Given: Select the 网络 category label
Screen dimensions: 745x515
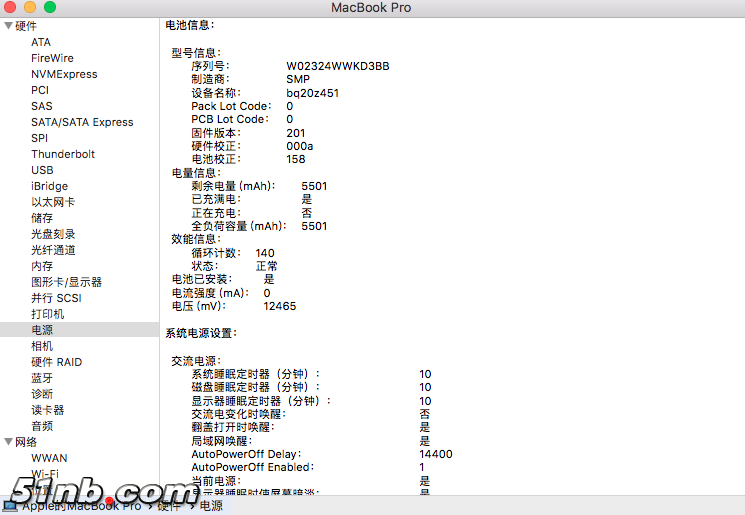Looking at the screenshot, I should pyautogui.click(x=26, y=442).
